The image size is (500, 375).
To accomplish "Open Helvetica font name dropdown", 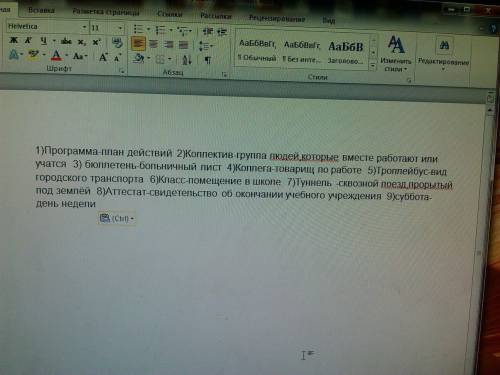I will [85, 27].
